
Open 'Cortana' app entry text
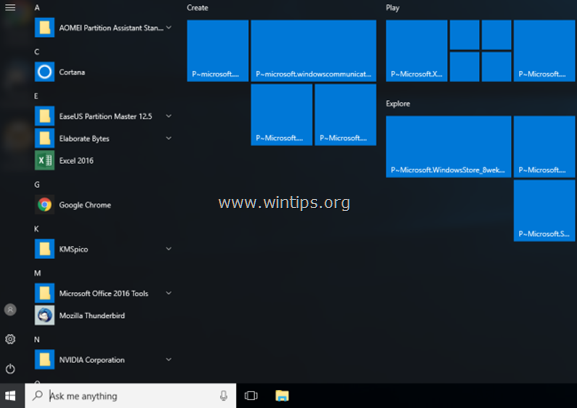pyautogui.click(x=72, y=72)
